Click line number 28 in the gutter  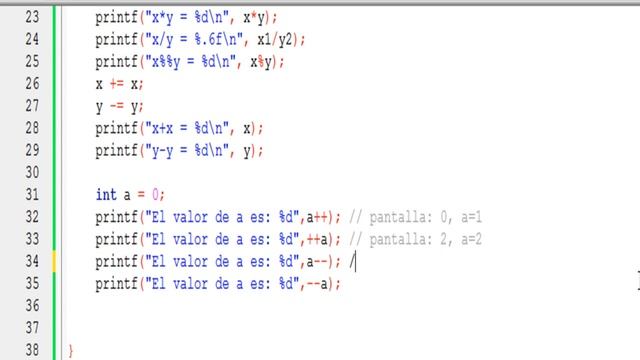point(32,128)
